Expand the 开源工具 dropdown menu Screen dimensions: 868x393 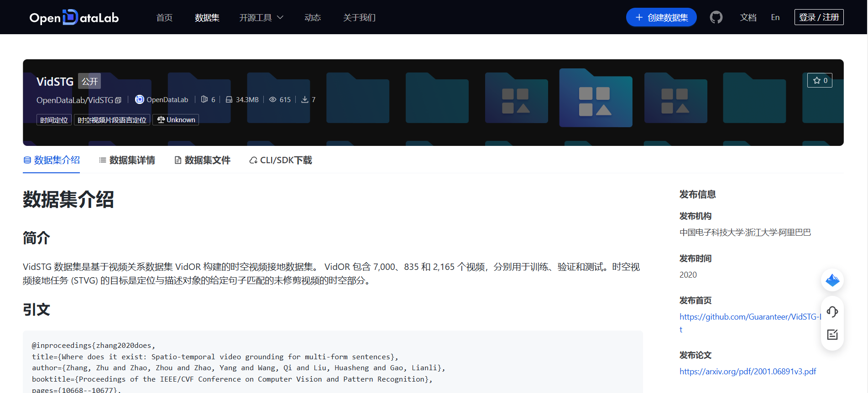pos(261,17)
